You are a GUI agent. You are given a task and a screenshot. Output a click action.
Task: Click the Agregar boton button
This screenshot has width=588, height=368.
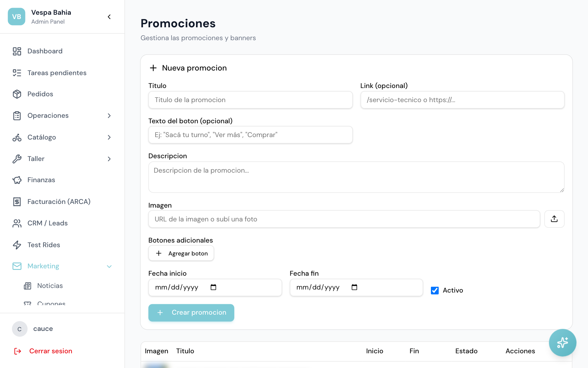pos(181,253)
